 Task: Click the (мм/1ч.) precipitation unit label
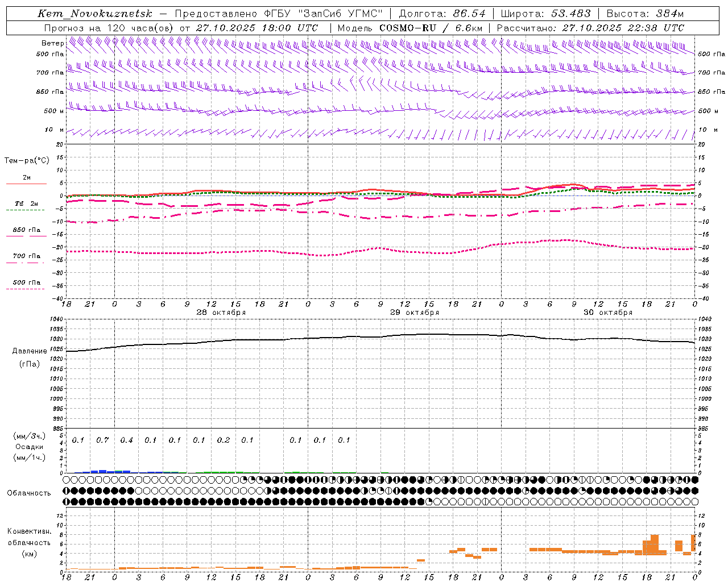click(30, 458)
